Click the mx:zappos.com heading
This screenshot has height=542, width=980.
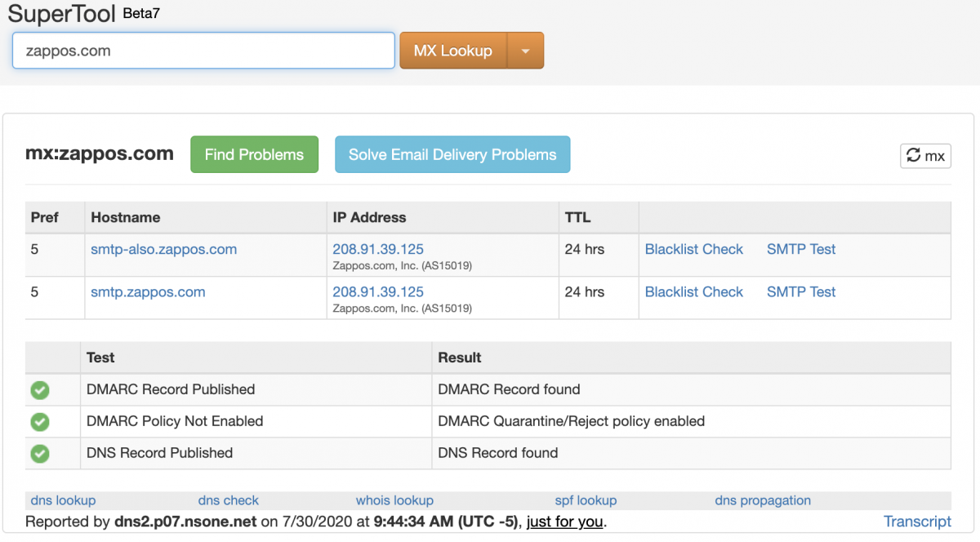pyautogui.click(x=100, y=153)
